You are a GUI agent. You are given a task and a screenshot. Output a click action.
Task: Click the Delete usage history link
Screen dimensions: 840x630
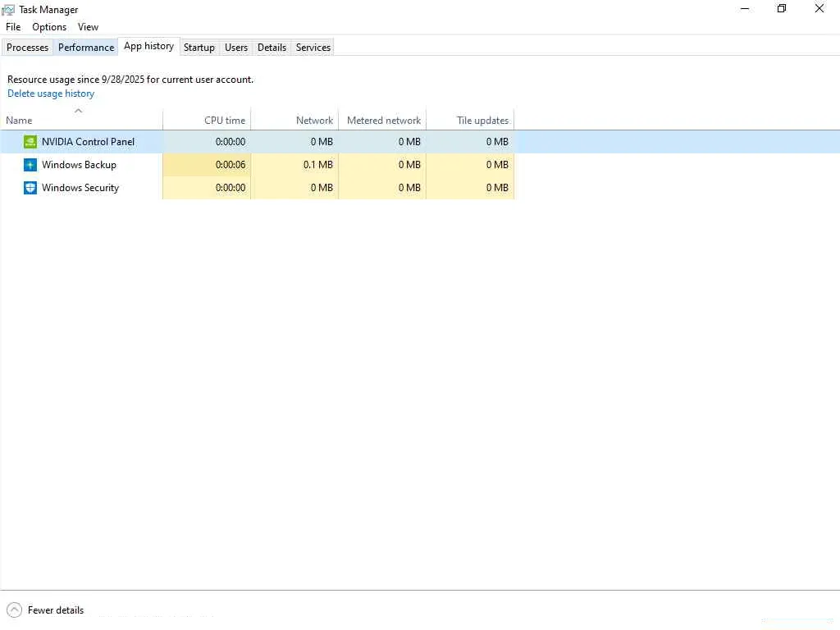coord(51,94)
